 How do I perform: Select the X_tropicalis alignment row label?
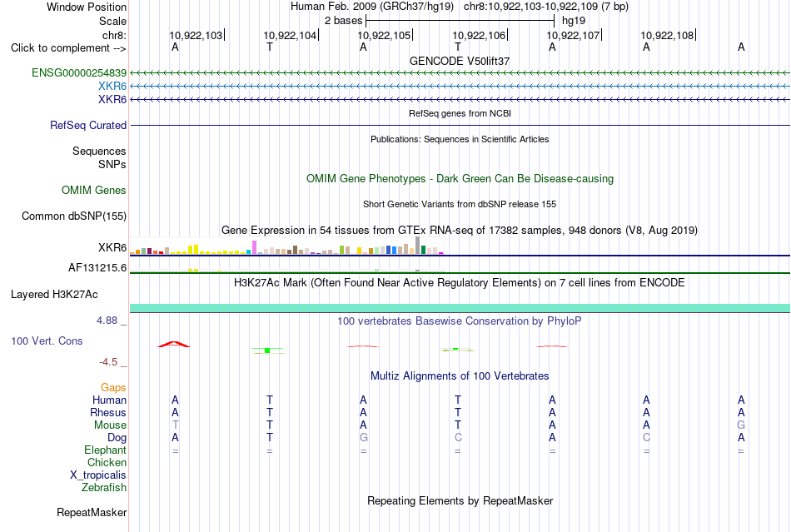[x=98, y=475]
